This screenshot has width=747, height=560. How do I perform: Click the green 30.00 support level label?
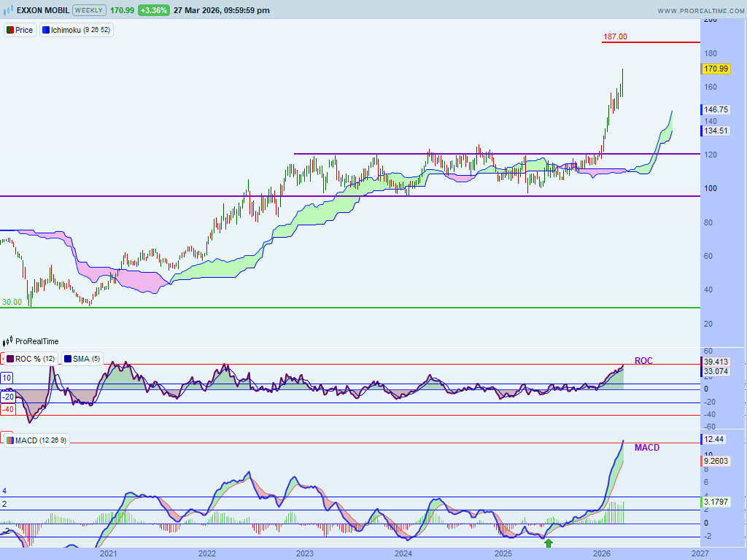pyautogui.click(x=11, y=302)
